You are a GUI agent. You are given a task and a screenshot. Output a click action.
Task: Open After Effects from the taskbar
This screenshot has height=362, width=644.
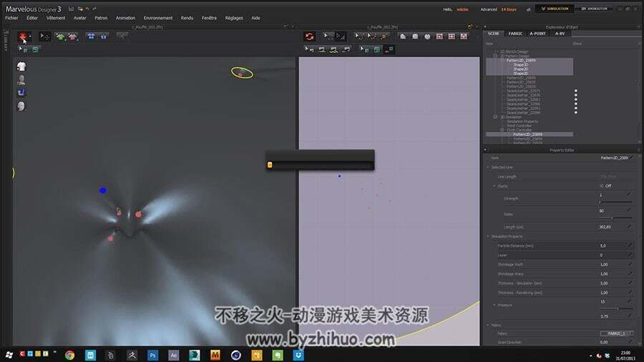(x=173, y=355)
